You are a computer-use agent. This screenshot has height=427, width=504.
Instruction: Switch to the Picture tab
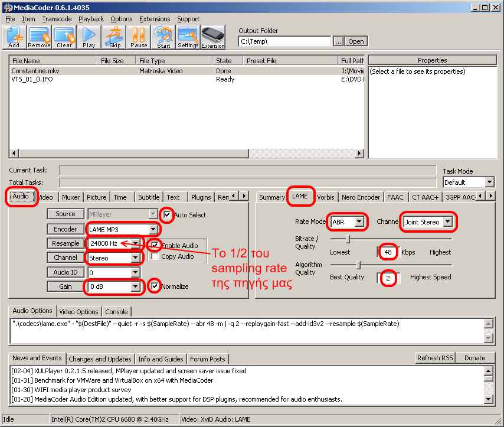click(x=96, y=197)
